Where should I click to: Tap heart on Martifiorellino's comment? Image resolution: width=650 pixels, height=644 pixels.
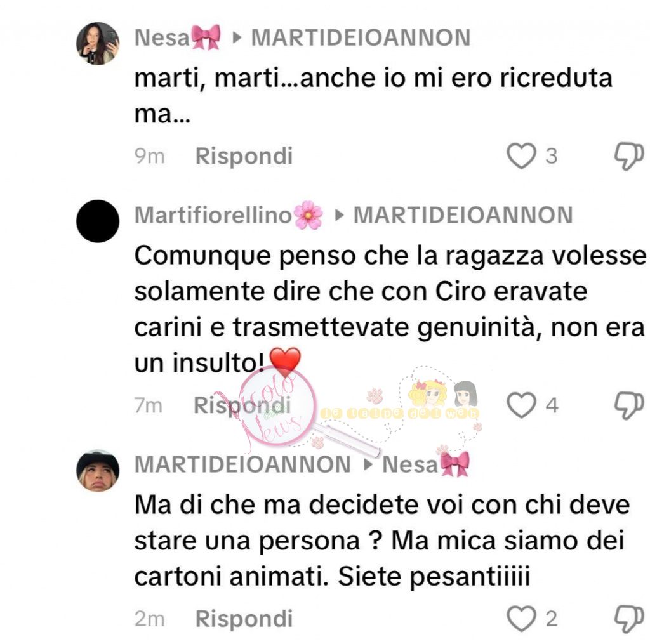tap(521, 405)
